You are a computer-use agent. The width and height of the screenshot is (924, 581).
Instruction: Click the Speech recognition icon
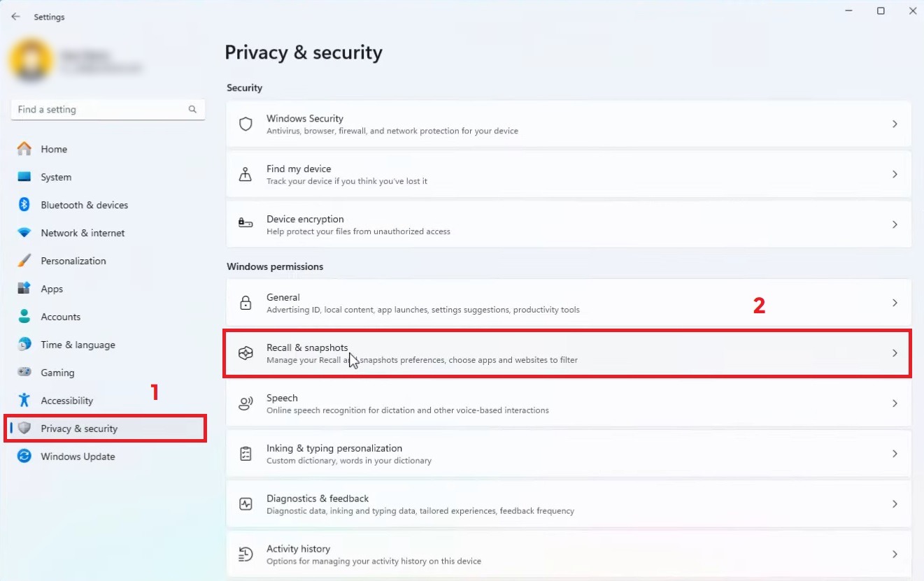click(x=246, y=403)
